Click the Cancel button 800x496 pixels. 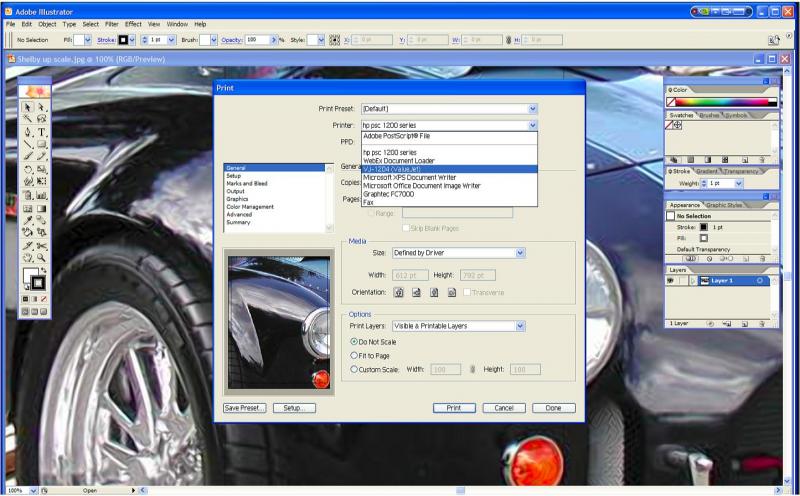(504, 408)
